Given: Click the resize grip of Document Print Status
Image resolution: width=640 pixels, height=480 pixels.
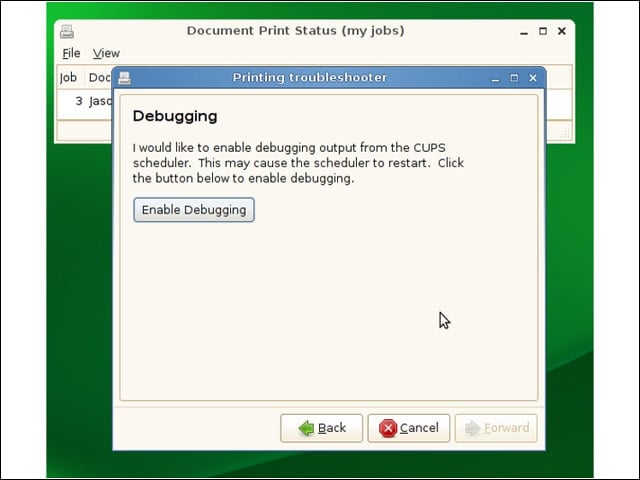Looking at the screenshot, I should point(565,133).
